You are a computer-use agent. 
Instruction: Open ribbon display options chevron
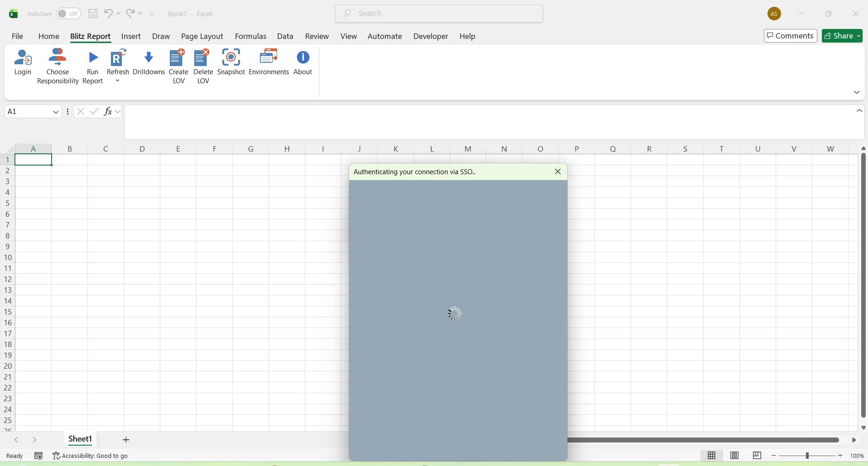[x=857, y=92]
